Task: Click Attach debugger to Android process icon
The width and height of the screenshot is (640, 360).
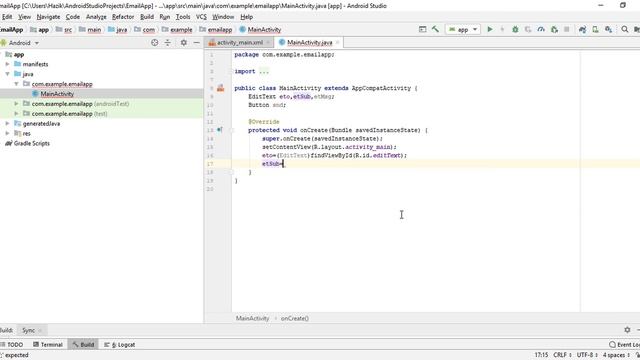Action: point(554,29)
